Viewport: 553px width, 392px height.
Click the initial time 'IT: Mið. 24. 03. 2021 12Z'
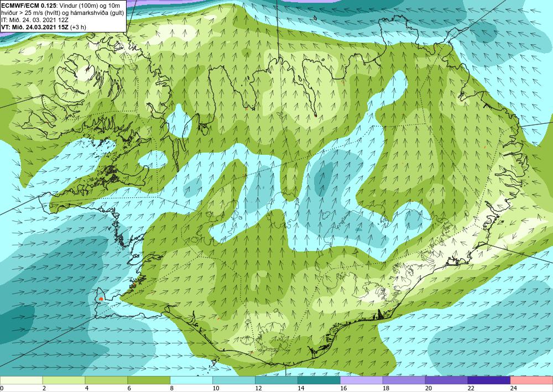tap(34, 20)
